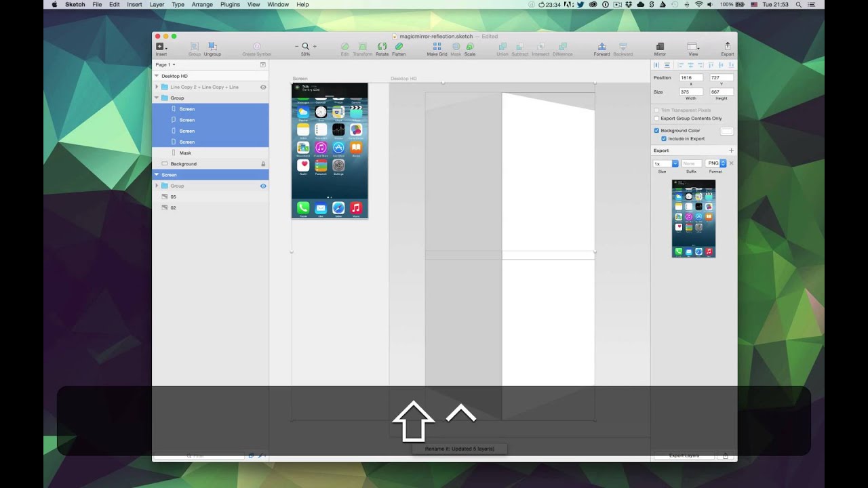
Task: Click the X position field
Action: click(x=691, y=78)
